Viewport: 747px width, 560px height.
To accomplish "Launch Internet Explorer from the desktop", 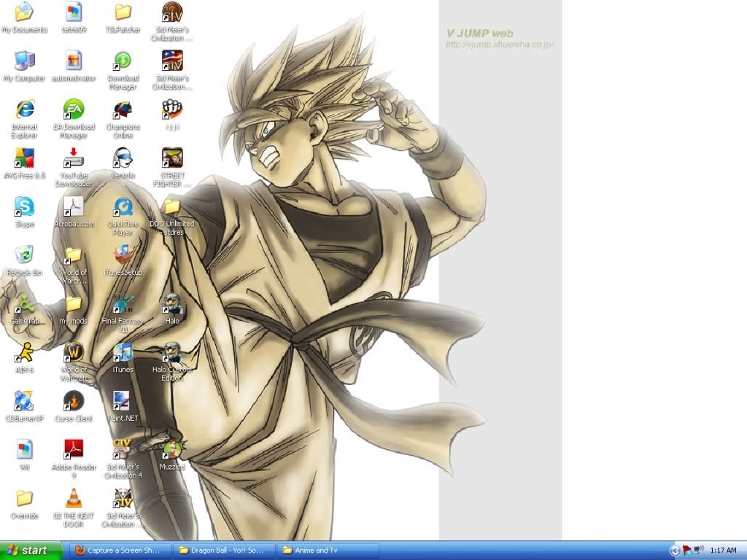I will click(x=24, y=109).
